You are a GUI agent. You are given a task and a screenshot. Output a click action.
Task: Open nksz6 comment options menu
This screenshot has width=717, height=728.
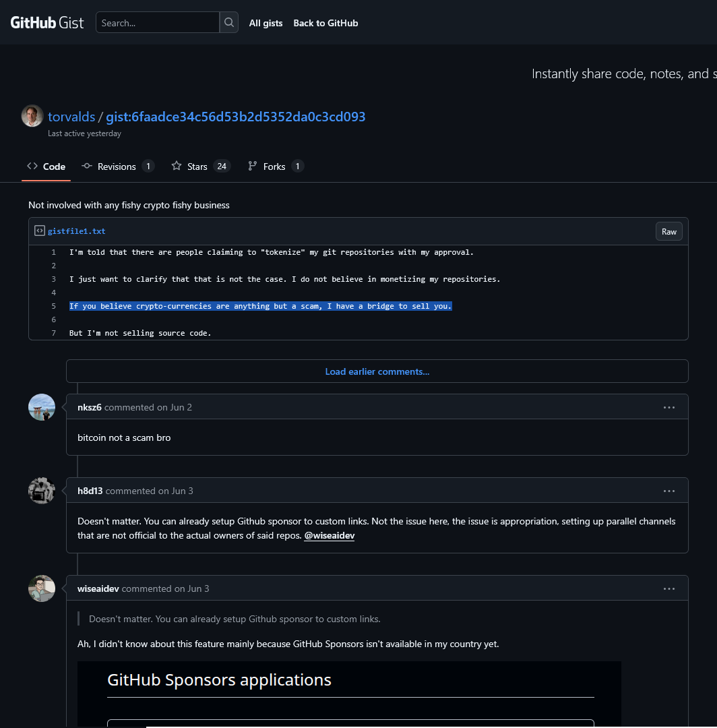point(668,407)
